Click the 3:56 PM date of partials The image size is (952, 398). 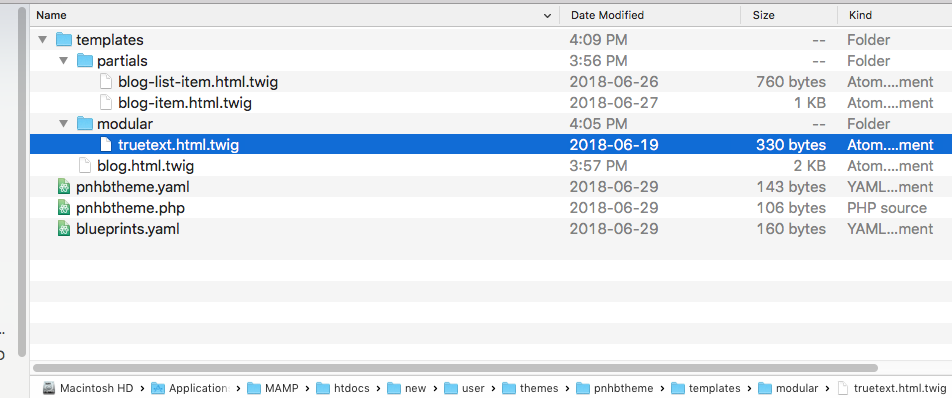click(599, 61)
